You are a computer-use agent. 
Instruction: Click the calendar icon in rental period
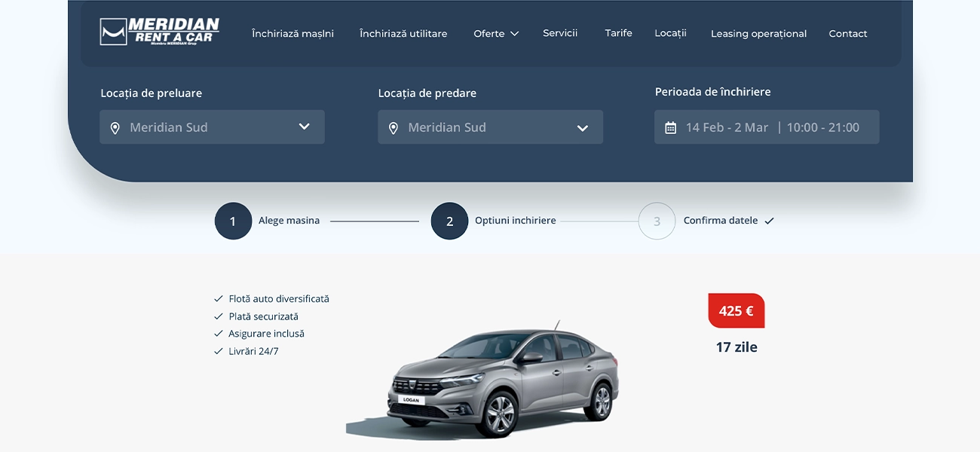tap(670, 128)
